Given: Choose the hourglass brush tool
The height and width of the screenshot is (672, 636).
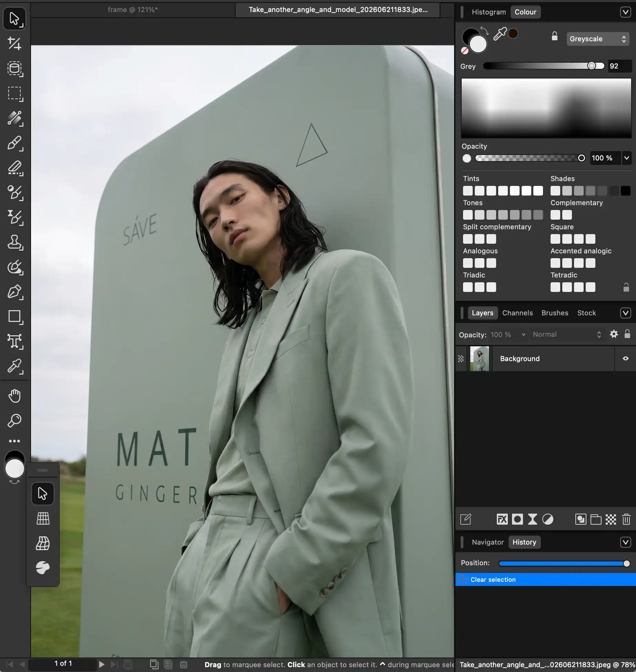Looking at the screenshot, I should pos(15,218).
